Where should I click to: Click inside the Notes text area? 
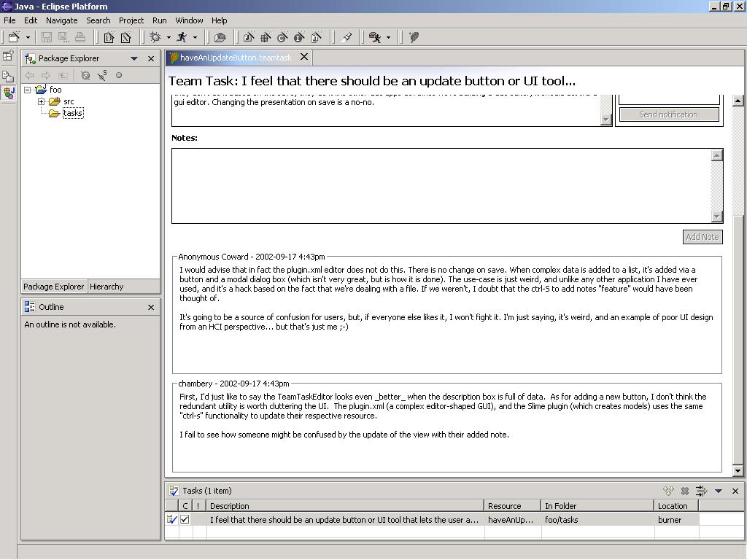[441, 186]
